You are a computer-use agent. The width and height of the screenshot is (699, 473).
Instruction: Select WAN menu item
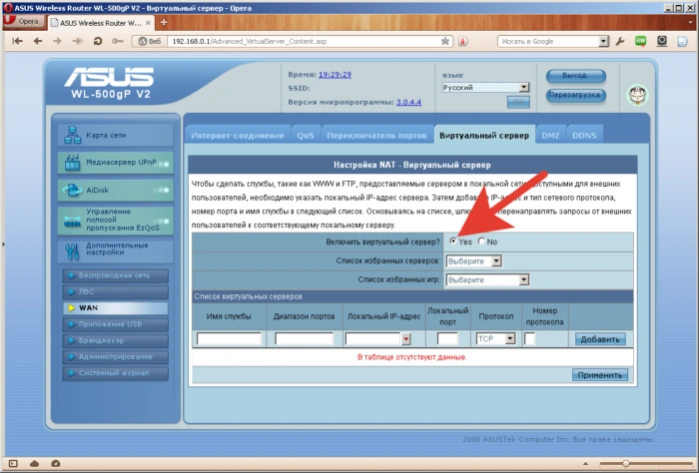[x=115, y=308]
